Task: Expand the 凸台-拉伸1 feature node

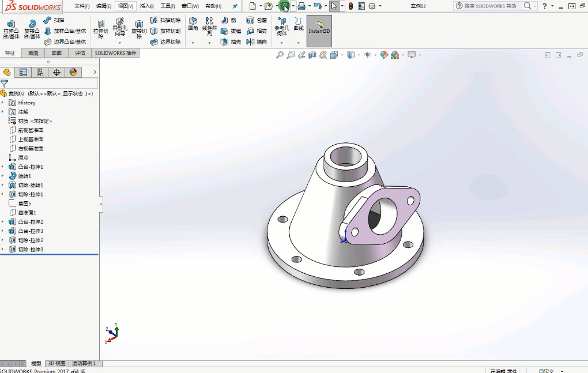Action: coord(3,167)
